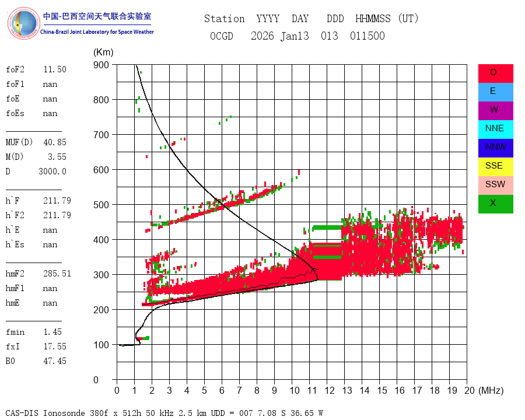
Task: Click the red O legend swatch
Action: pyautogui.click(x=495, y=73)
